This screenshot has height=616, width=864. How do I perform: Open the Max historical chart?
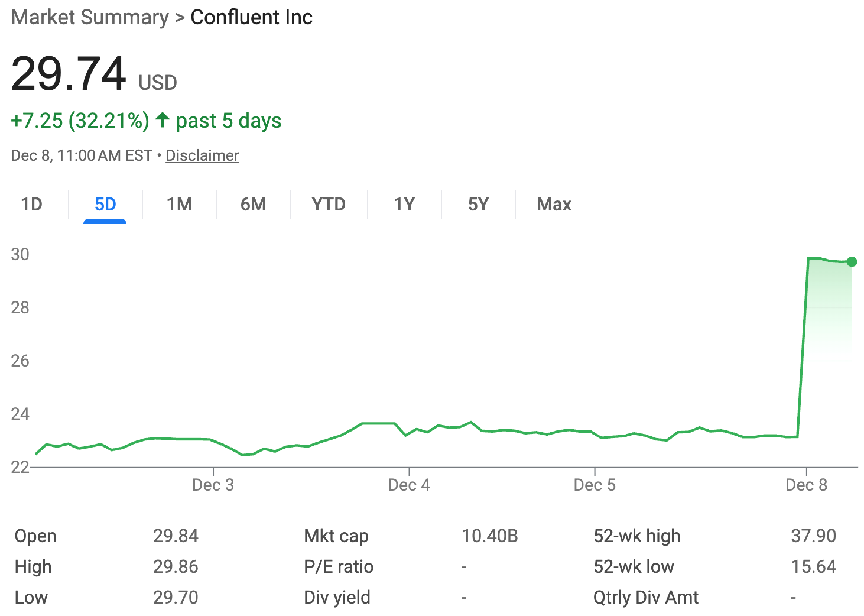tap(554, 204)
